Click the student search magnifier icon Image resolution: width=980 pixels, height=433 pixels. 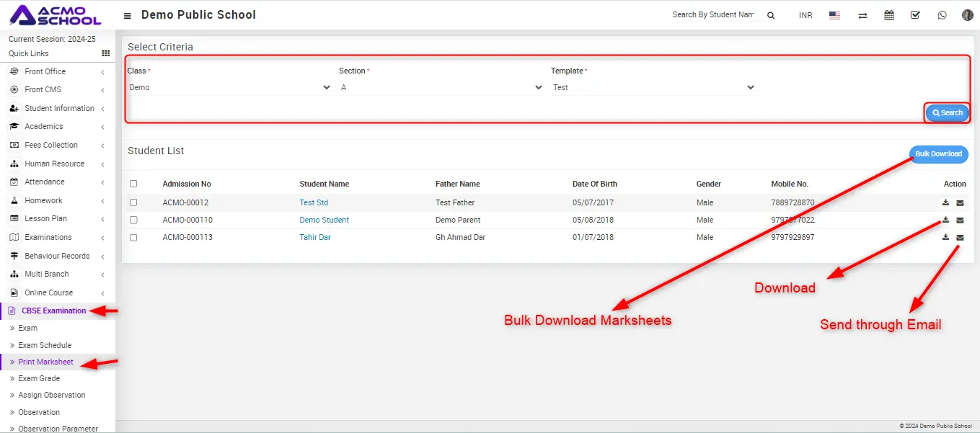771,15
